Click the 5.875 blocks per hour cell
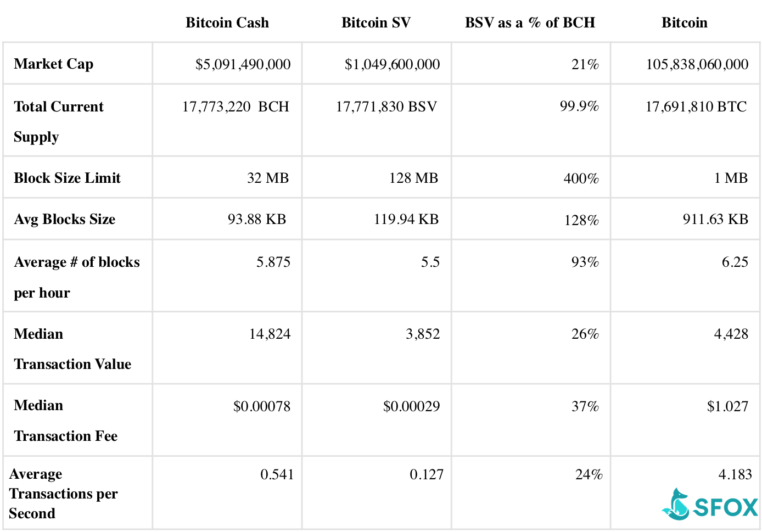Screen dimensions: 762x532 (273, 262)
